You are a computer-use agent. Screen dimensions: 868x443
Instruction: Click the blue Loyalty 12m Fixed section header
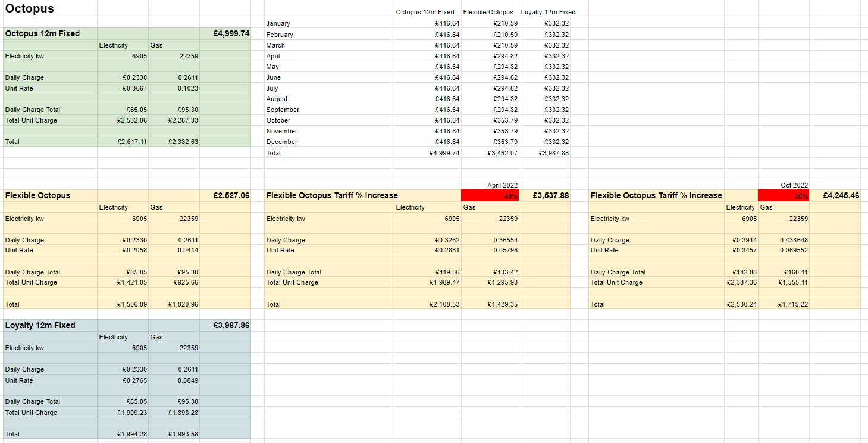pyautogui.click(x=40, y=325)
